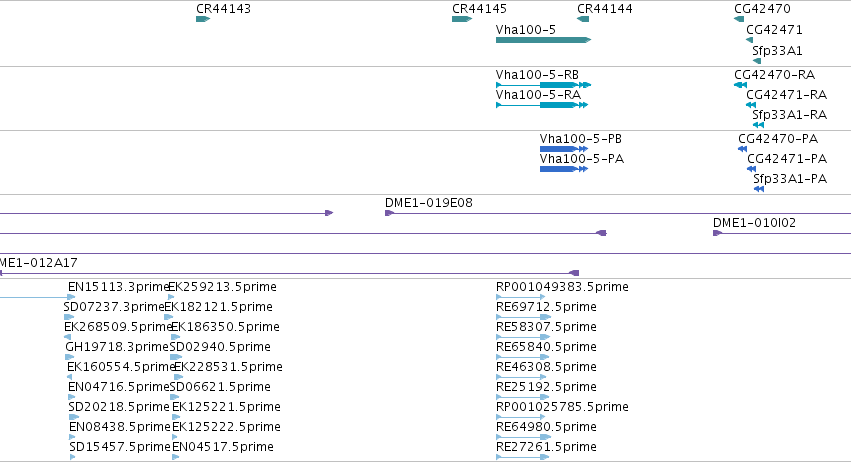Click the Sfp33A1 gene glyph
This screenshot has height=462, width=851.
pyautogui.click(x=757, y=61)
